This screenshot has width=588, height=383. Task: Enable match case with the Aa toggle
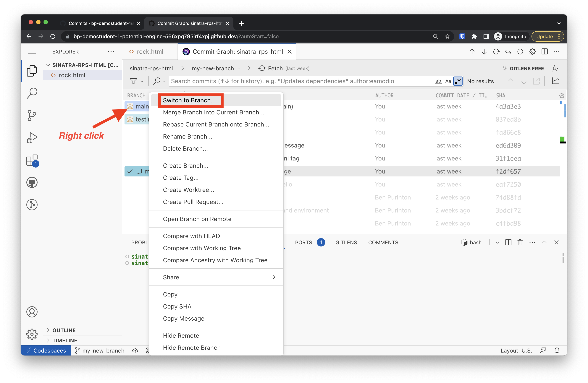tap(448, 81)
